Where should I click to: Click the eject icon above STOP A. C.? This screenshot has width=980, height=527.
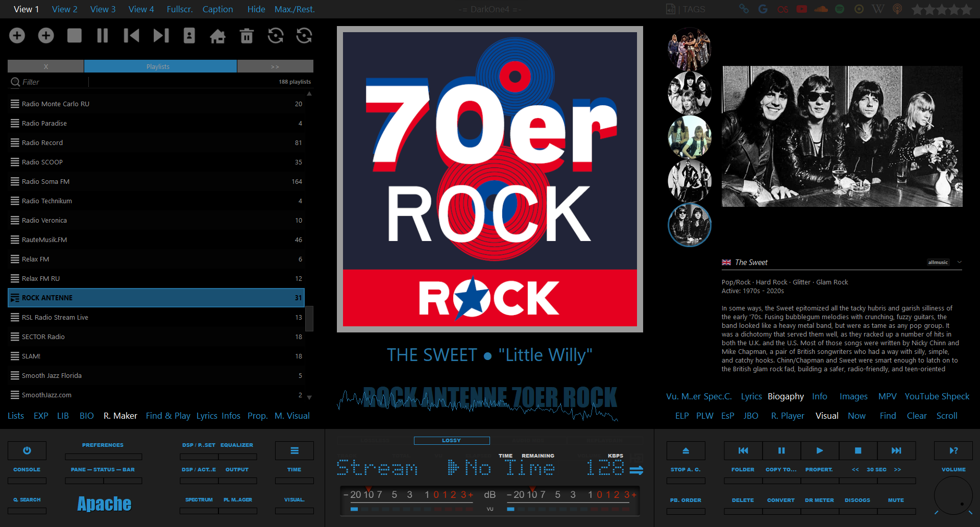[686, 450]
